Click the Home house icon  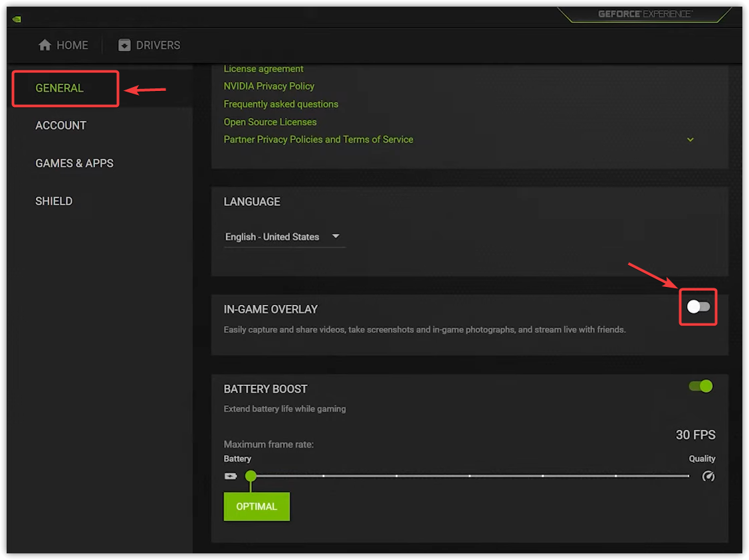coord(45,45)
